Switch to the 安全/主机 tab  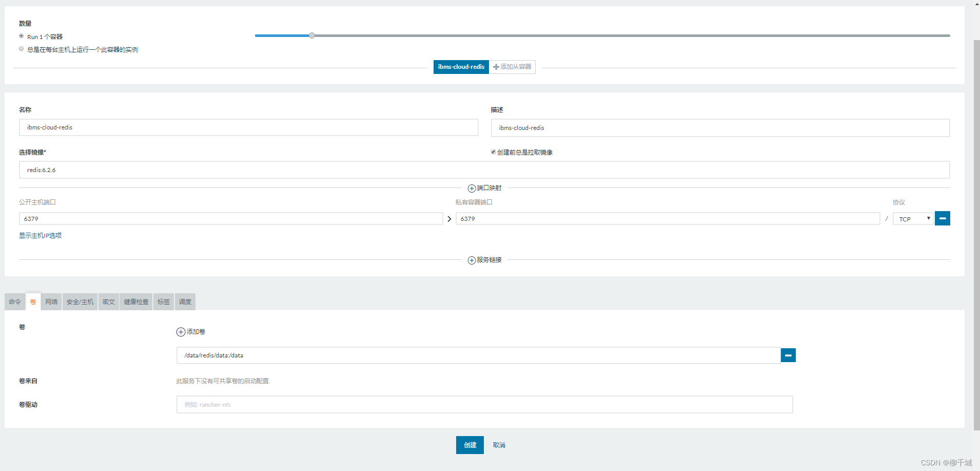point(80,302)
